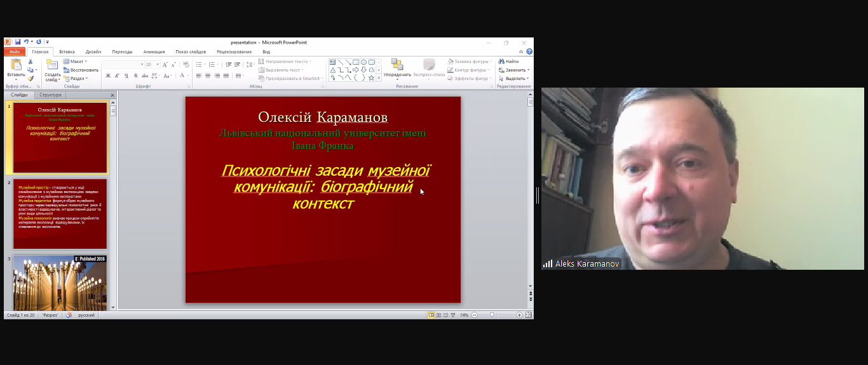The width and height of the screenshot is (868, 365).
Task: Switch to the Структура outline pane tab
Action: click(x=50, y=95)
